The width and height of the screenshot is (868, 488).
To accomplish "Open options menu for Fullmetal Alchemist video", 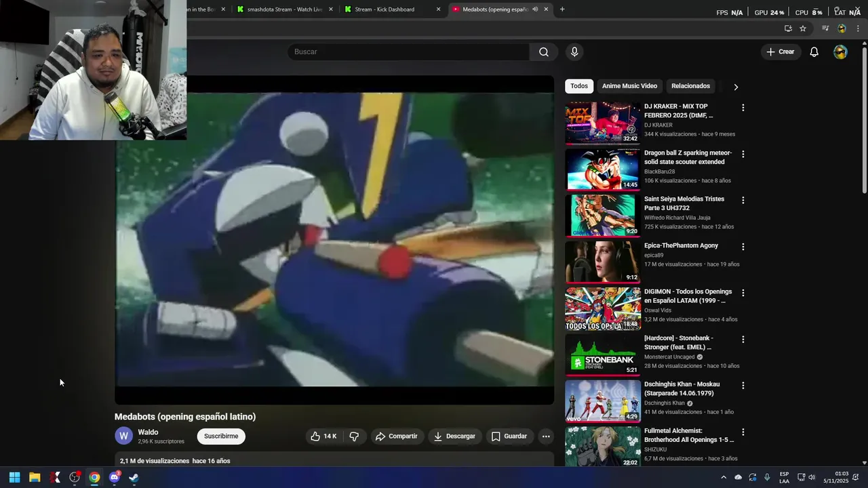I will coord(743,432).
